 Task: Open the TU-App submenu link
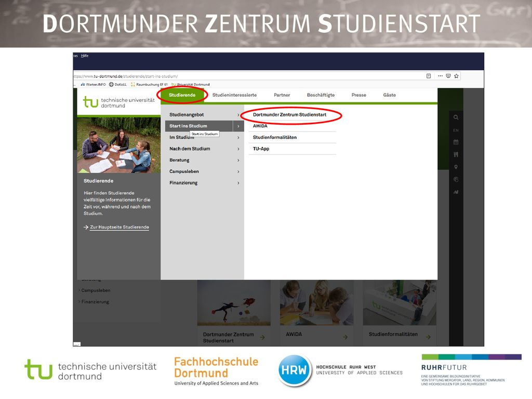point(261,149)
